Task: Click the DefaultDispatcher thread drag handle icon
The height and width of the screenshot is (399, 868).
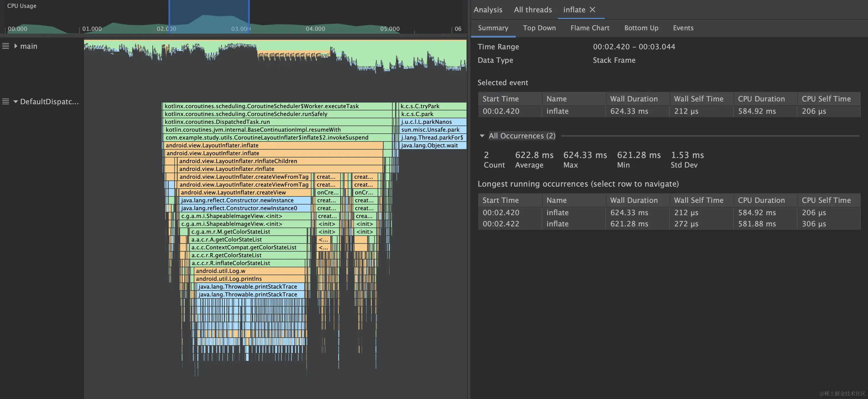Action: pos(6,101)
